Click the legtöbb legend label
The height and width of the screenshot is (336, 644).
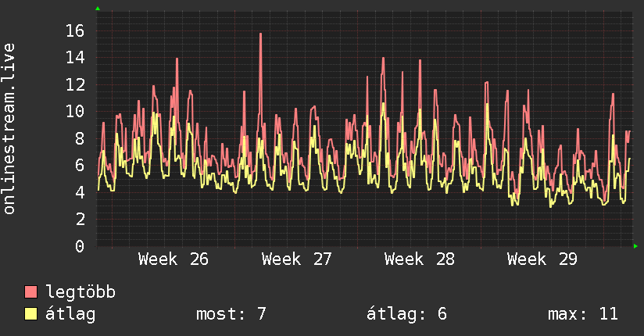tap(80, 292)
